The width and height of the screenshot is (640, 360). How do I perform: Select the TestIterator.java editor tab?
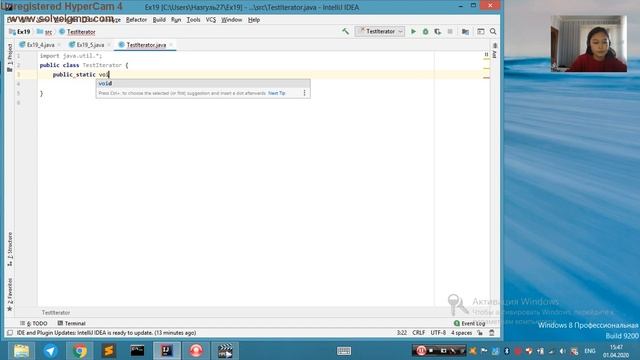146,45
